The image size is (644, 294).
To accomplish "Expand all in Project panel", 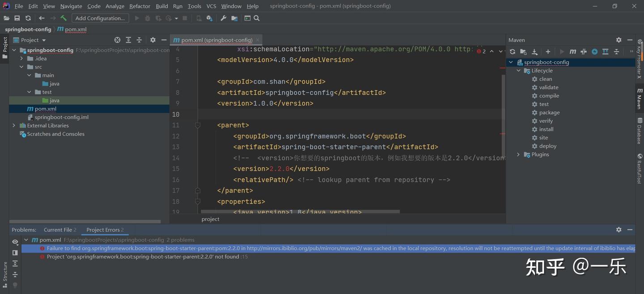I will 128,40.
